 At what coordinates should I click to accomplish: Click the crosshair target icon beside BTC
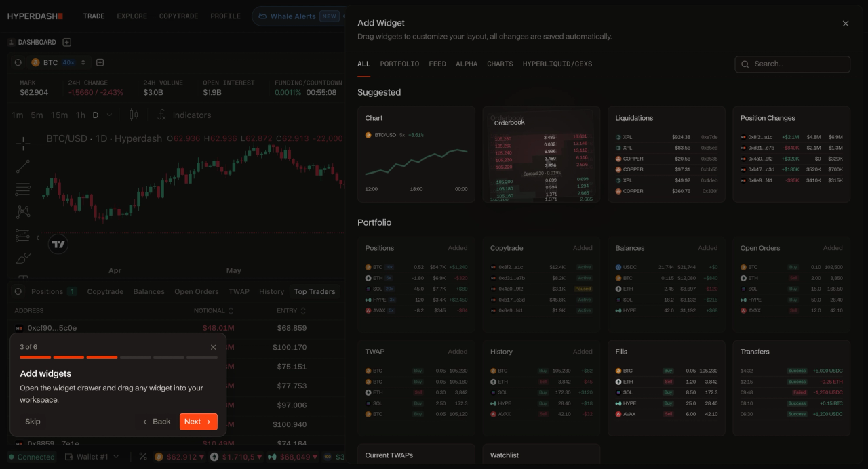[18, 62]
